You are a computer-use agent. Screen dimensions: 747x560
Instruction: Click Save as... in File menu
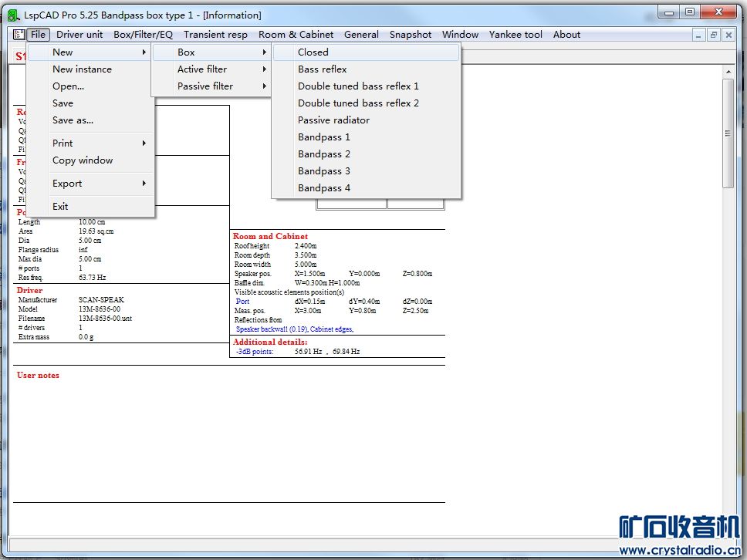[x=73, y=120]
